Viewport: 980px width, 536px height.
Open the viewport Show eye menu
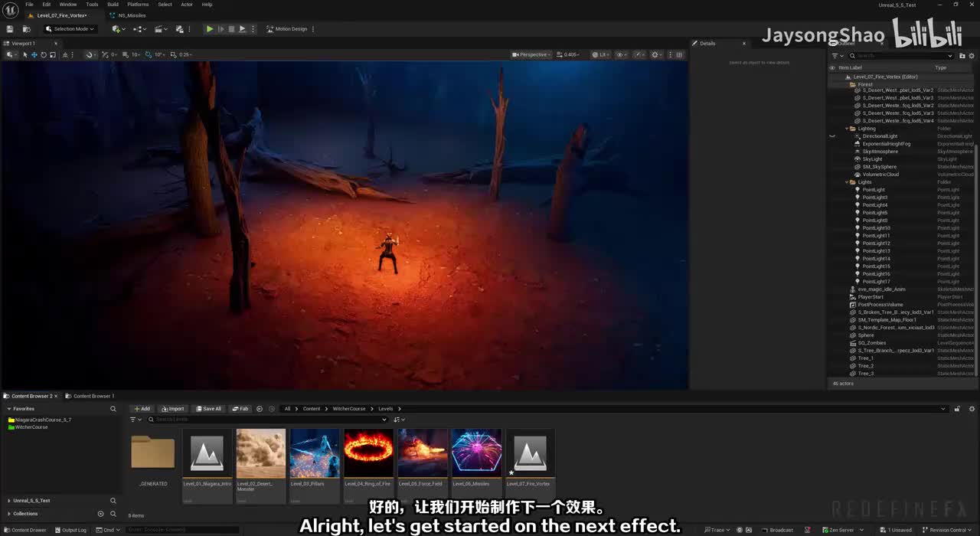coord(621,54)
